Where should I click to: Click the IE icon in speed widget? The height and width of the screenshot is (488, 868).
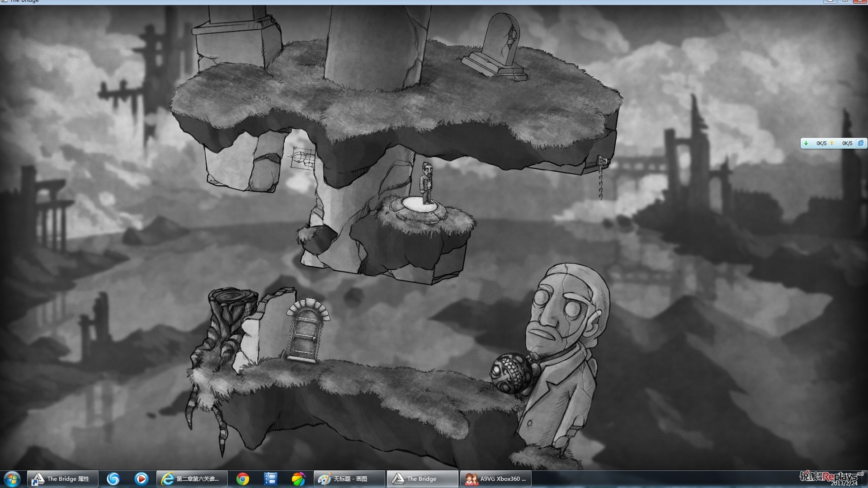pyautogui.click(x=861, y=143)
